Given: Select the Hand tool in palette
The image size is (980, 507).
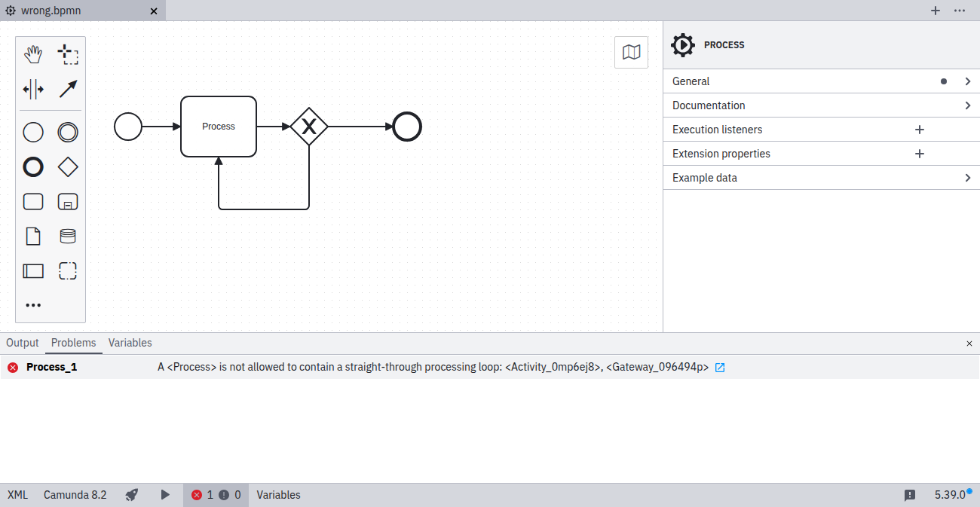Looking at the screenshot, I should coord(33,54).
